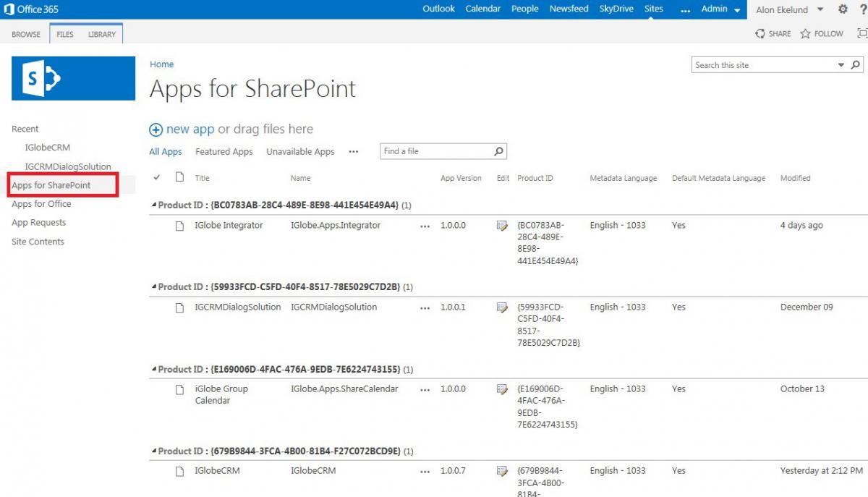Open IGlobeCRM in Recent navigation
Image resolution: width=868 pixels, height=497 pixels.
(48, 148)
